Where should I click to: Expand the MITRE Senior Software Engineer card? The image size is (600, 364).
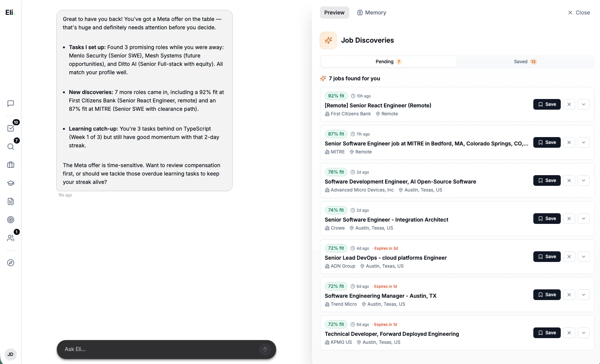pyautogui.click(x=583, y=142)
